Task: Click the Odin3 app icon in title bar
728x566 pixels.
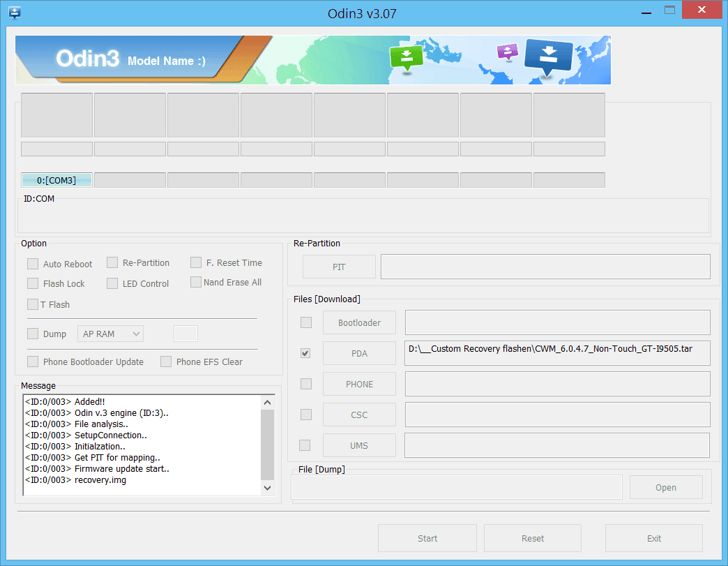Action: 15,13
